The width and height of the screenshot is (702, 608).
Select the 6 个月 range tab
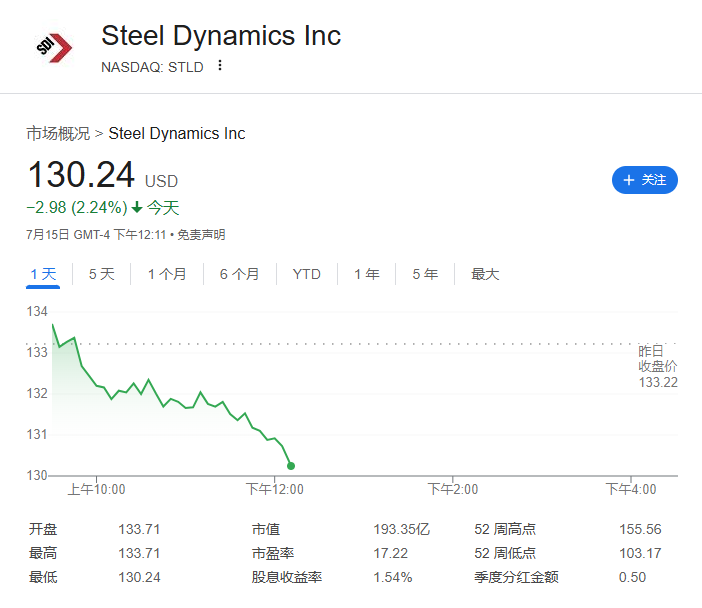click(240, 274)
